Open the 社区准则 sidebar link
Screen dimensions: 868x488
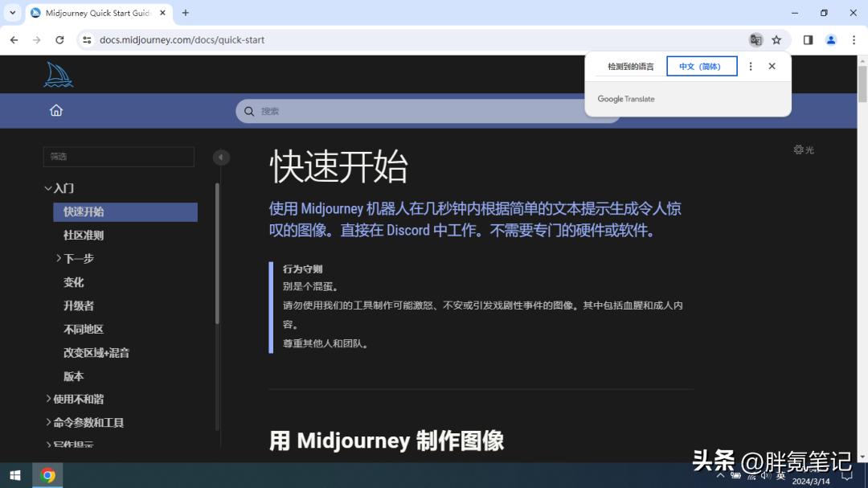click(85, 235)
